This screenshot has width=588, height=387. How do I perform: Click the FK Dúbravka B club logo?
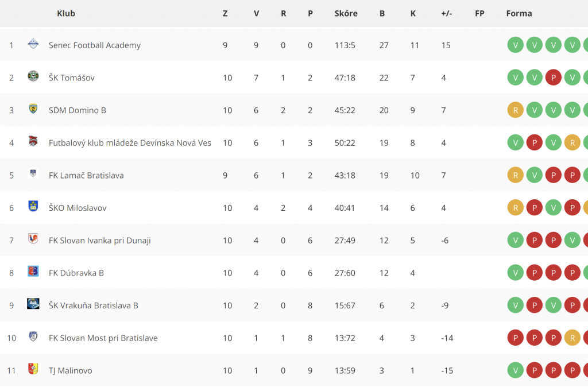point(33,272)
